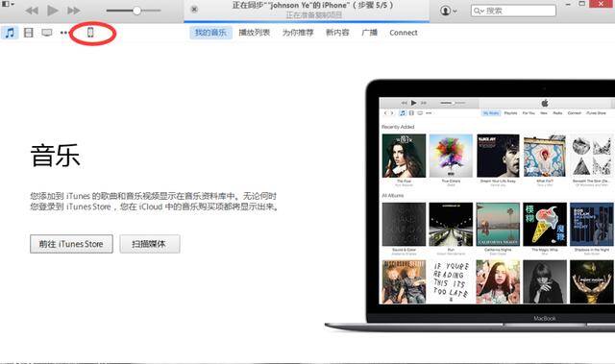Click the search magnifier icon
The image size is (615, 364).
point(479,11)
